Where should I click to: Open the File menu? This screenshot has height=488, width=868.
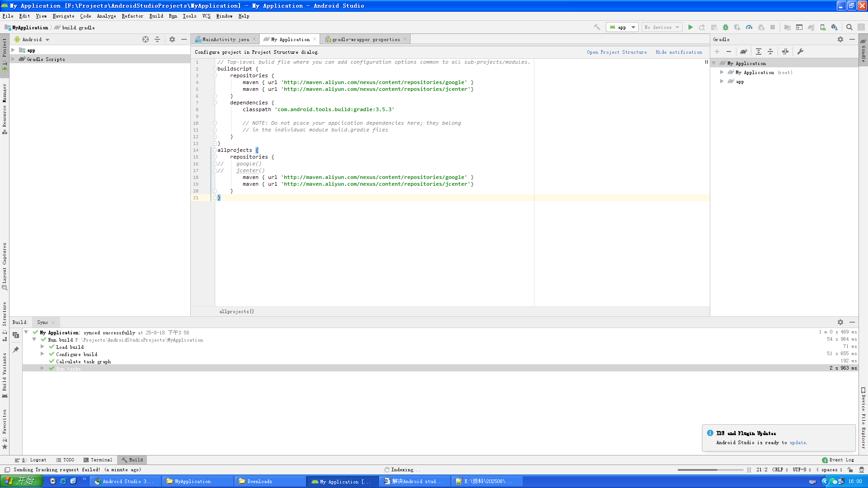point(8,16)
